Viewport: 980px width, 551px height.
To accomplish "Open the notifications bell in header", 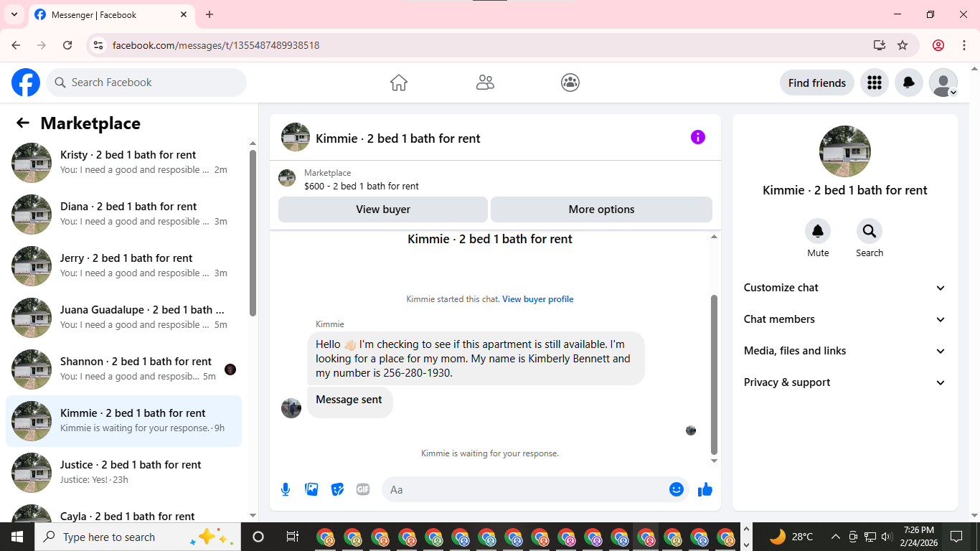I will point(909,83).
